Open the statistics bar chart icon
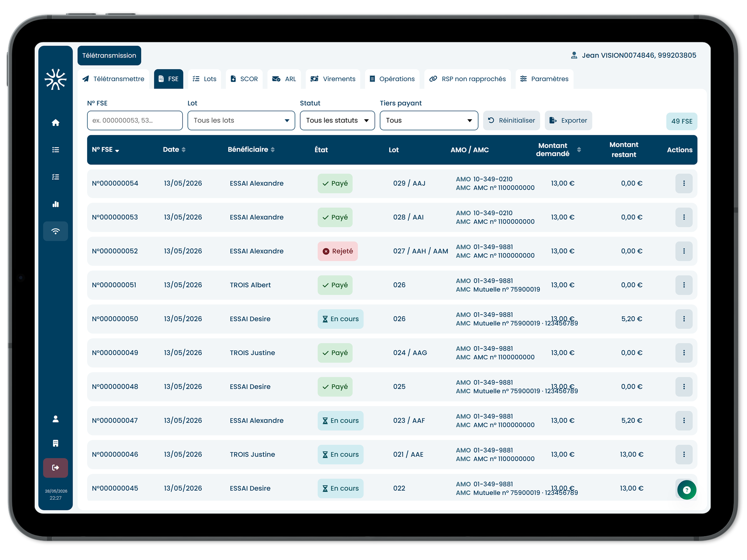This screenshot has height=560, width=747. click(x=56, y=204)
